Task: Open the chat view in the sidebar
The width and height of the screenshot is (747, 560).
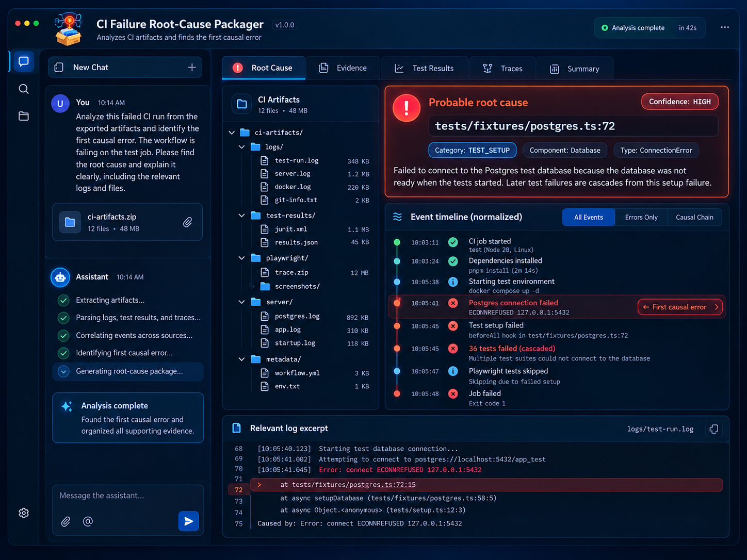Action: click(x=23, y=62)
